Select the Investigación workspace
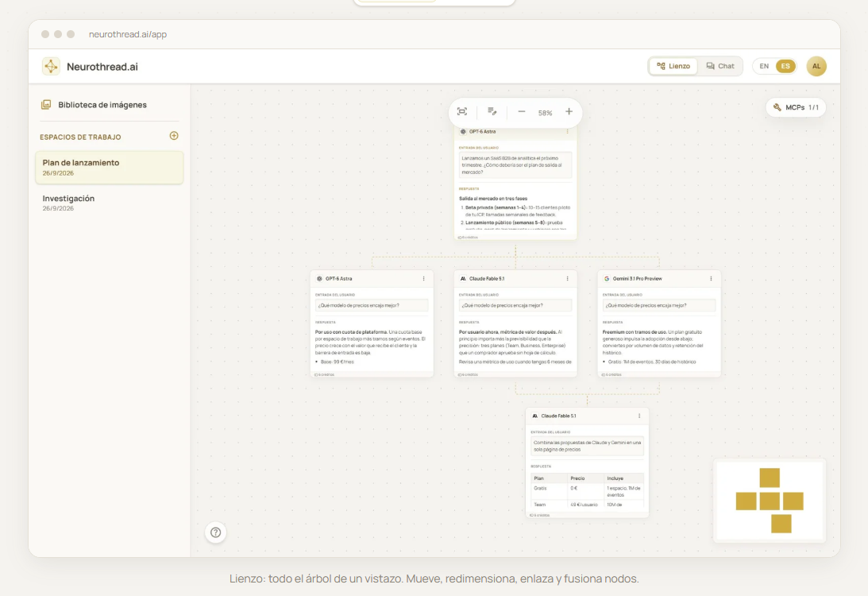 click(109, 203)
